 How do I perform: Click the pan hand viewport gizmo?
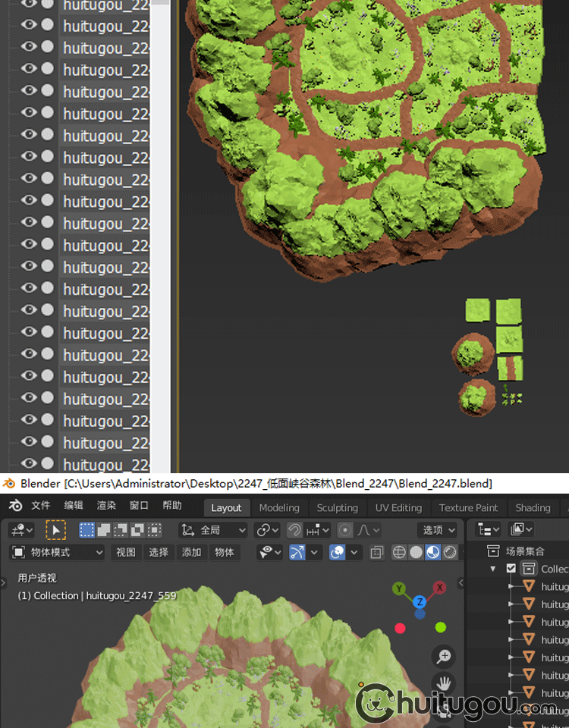(444, 684)
